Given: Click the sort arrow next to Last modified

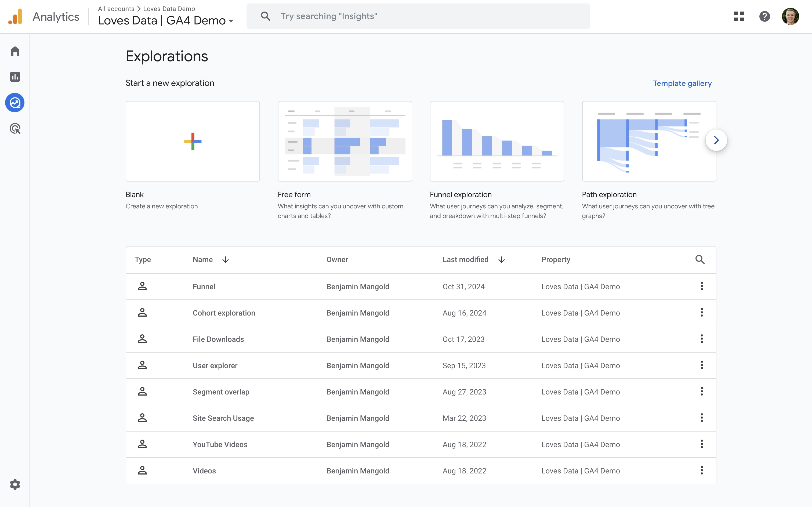Looking at the screenshot, I should point(501,259).
